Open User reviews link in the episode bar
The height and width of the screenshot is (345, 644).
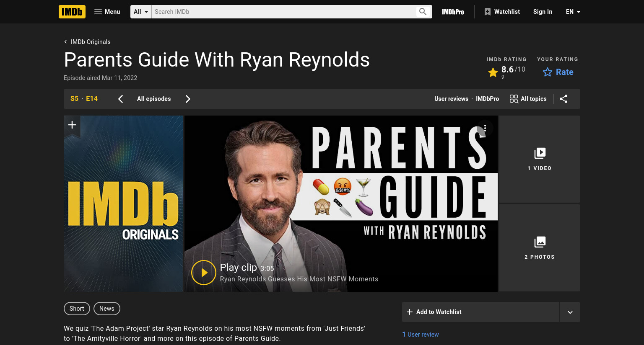click(451, 99)
